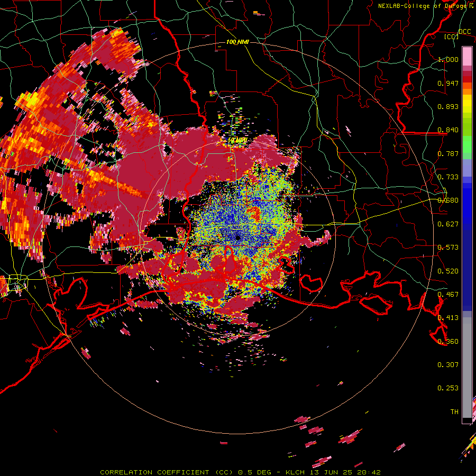Click the 0.253 legend value
Image resolution: width=476 pixels, height=476 pixels.
[448, 388]
